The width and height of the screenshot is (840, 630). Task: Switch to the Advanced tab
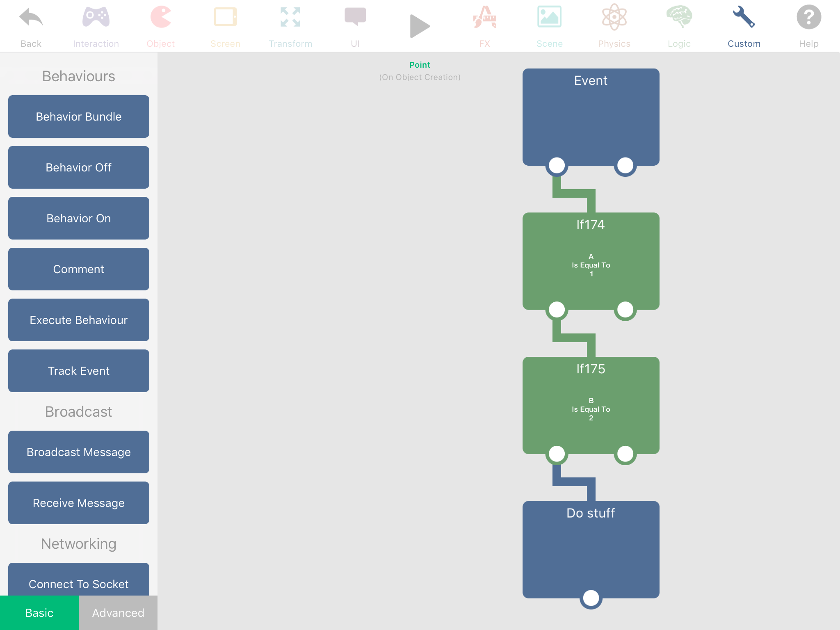pyautogui.click(x=118, y=613)
